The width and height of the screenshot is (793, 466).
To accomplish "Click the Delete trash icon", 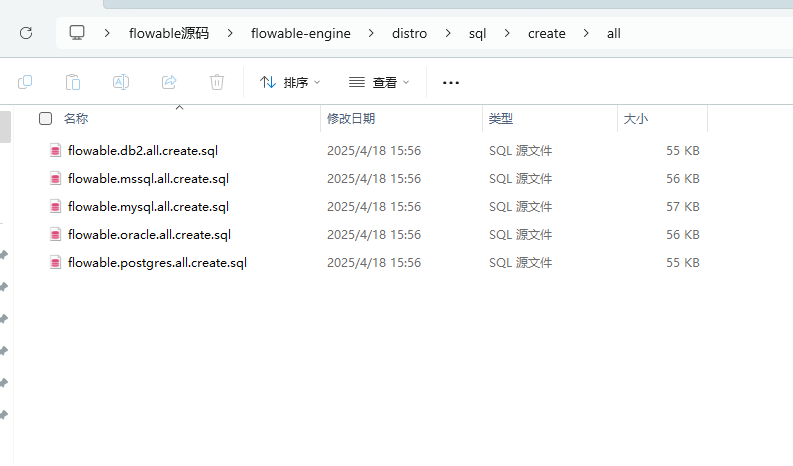I will click(217, 82).
